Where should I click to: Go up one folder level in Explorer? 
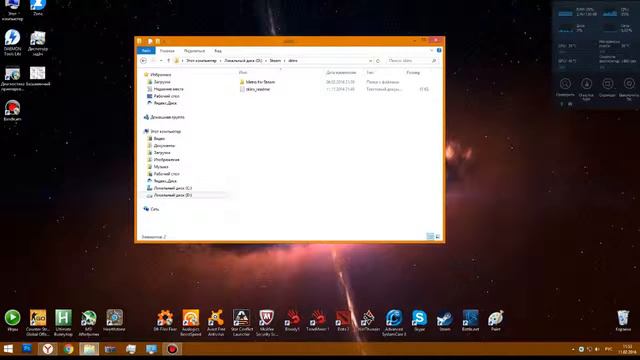(x=168, y=60)
